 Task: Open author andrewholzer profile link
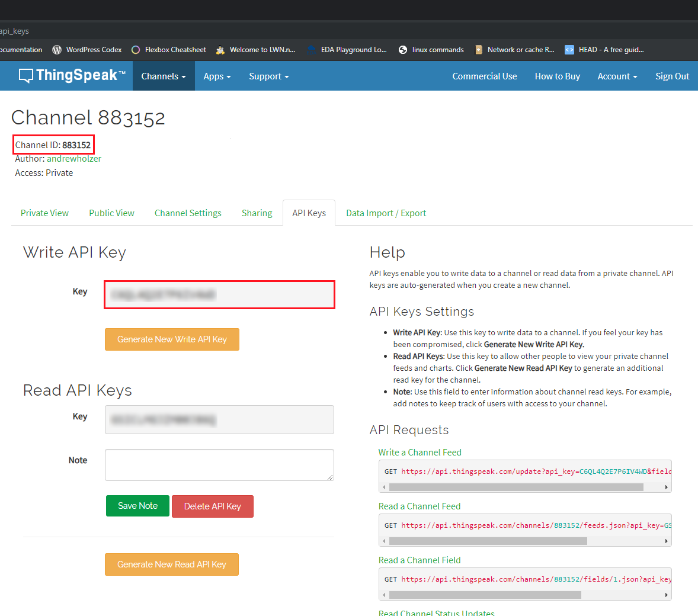coord(74,159)
